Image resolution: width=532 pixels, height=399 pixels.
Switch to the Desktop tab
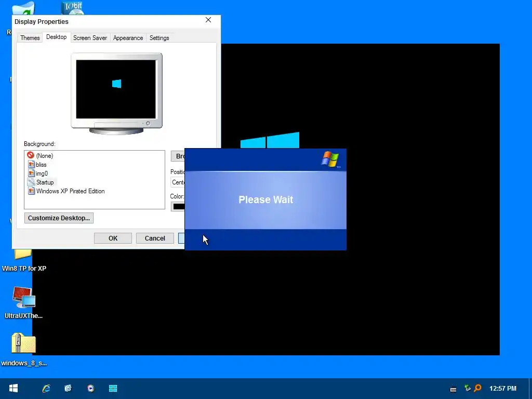tap(56, 37)
